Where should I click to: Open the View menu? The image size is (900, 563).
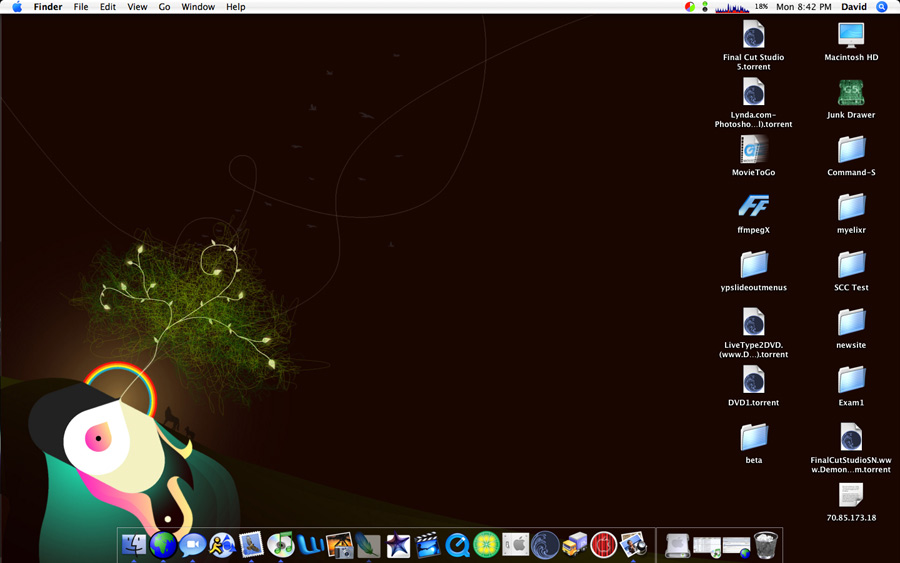[137, 7]
